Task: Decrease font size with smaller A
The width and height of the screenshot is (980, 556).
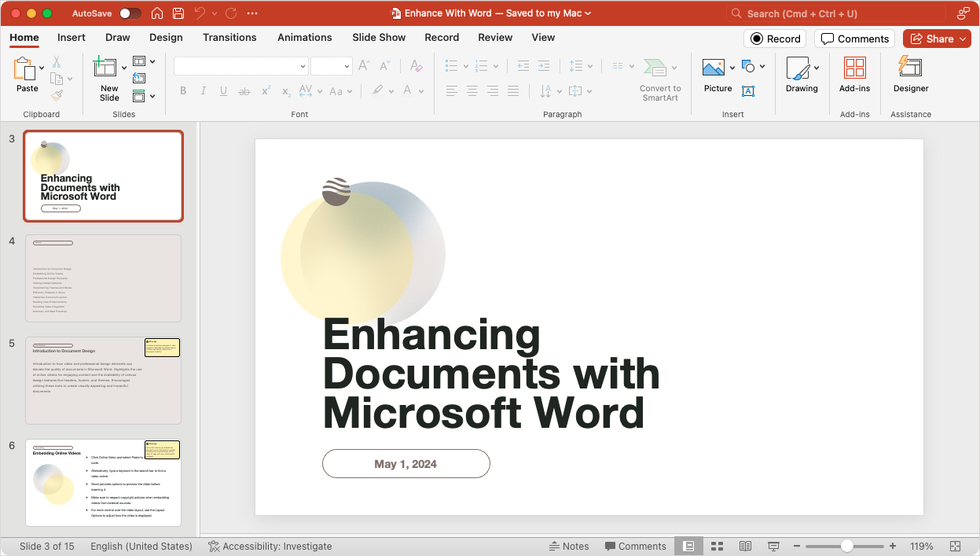Action: 384,66
